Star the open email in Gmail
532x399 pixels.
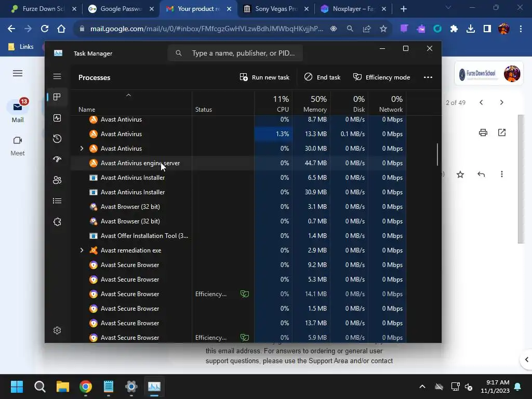(460, 175)
